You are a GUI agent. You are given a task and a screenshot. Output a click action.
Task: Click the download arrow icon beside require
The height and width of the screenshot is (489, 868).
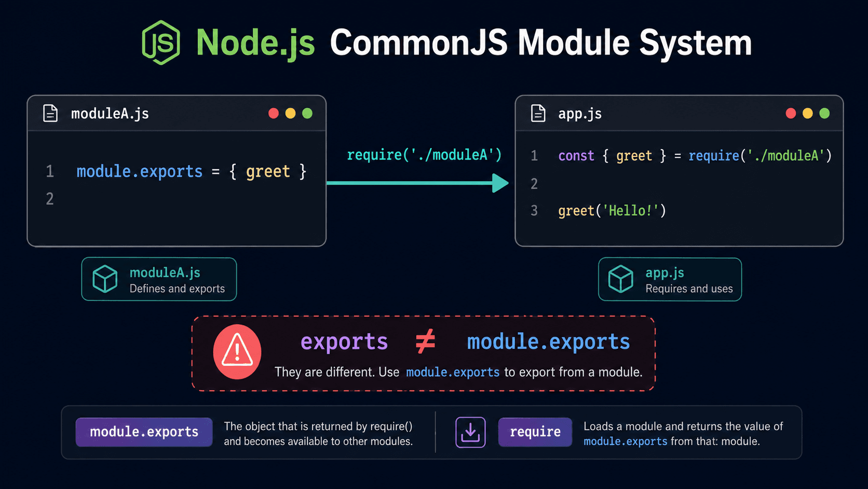tap(470, 432)
